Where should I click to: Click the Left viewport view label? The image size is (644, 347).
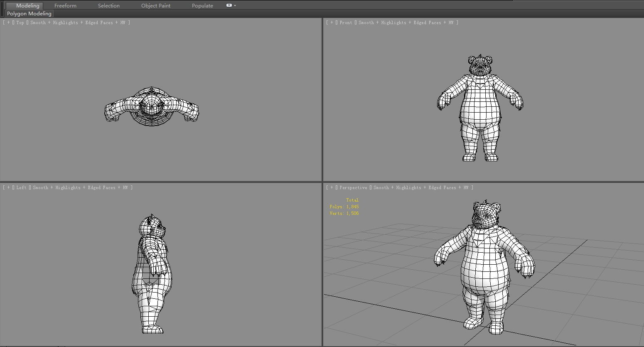[21, 188]
